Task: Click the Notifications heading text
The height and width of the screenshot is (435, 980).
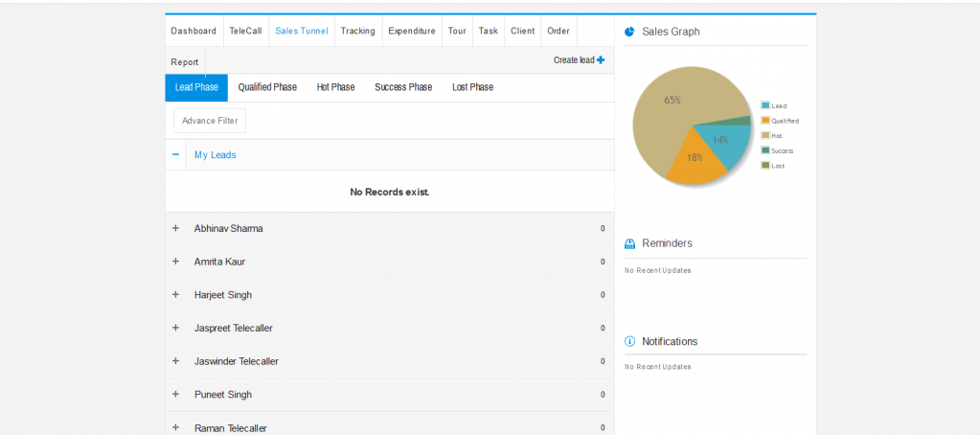Action: coord(670,341)
